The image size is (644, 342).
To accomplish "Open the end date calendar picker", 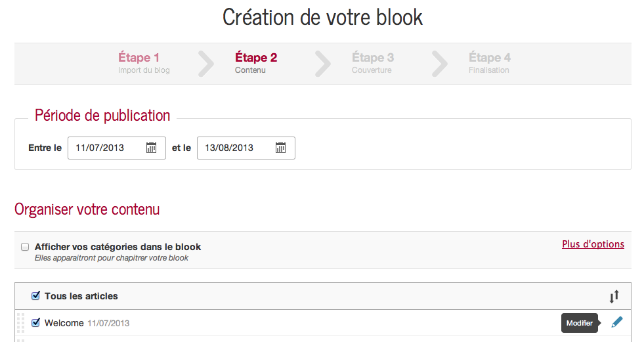I will click(280, 148).
